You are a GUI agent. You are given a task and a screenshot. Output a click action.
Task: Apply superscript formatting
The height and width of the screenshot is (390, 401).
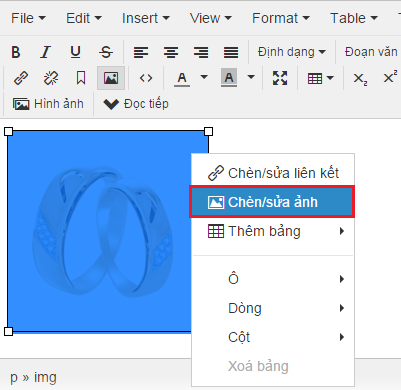tap(390, 78)
